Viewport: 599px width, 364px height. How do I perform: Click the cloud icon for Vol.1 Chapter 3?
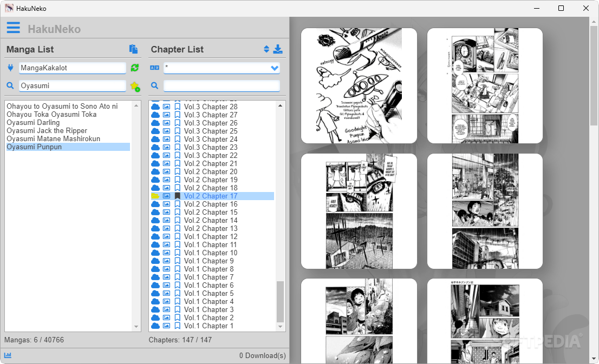click(155, 309)
